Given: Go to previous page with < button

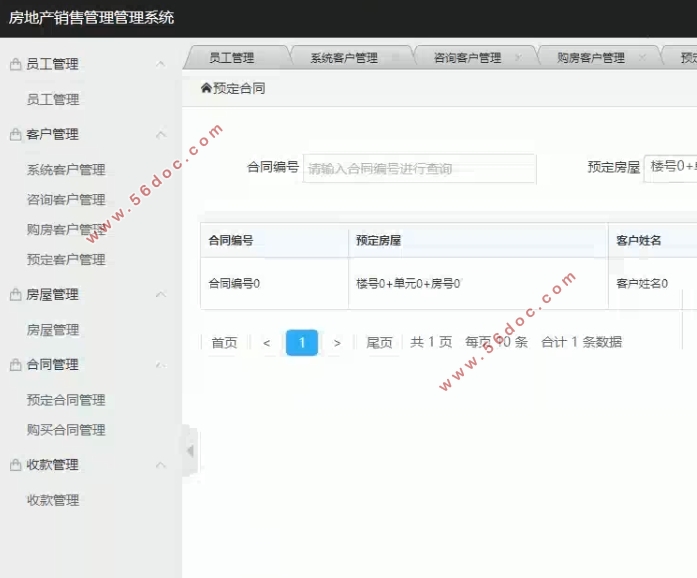Looking at the screenshot, I should (x=267, y=343).
